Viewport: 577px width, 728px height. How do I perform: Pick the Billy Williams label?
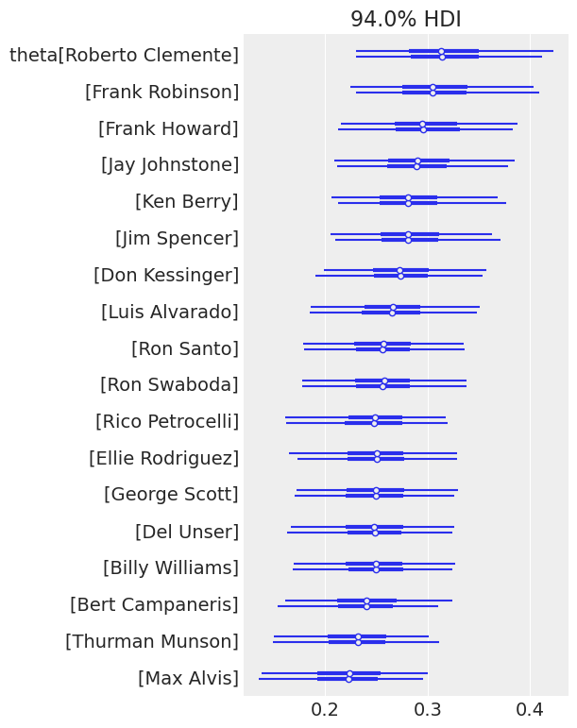pos(171,567)
